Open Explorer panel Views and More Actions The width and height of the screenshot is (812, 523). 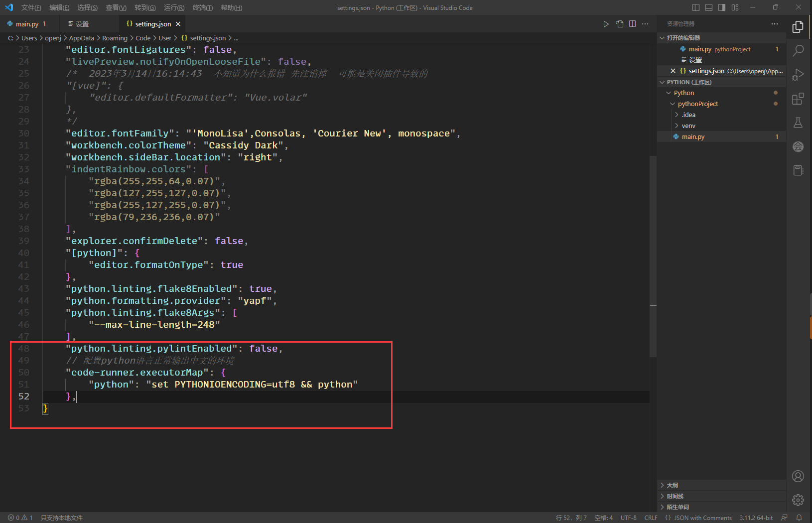(x=775, y=24)
